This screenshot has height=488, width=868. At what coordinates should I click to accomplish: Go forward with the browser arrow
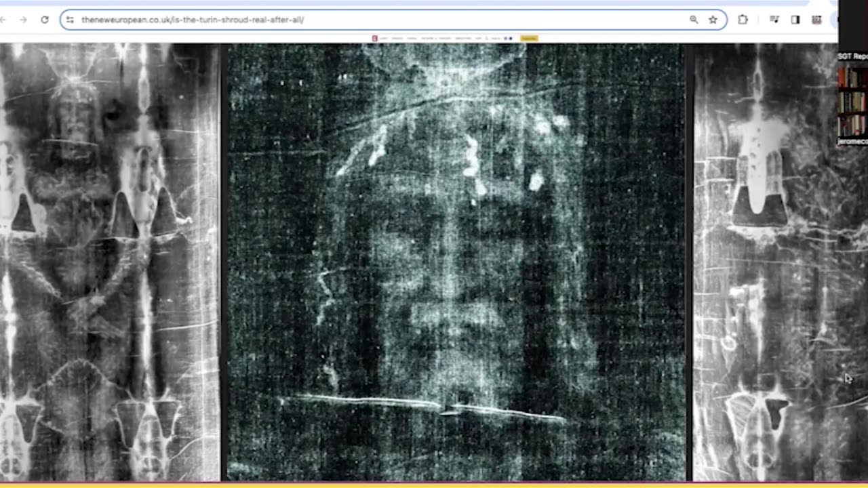(x=23, y=20)
